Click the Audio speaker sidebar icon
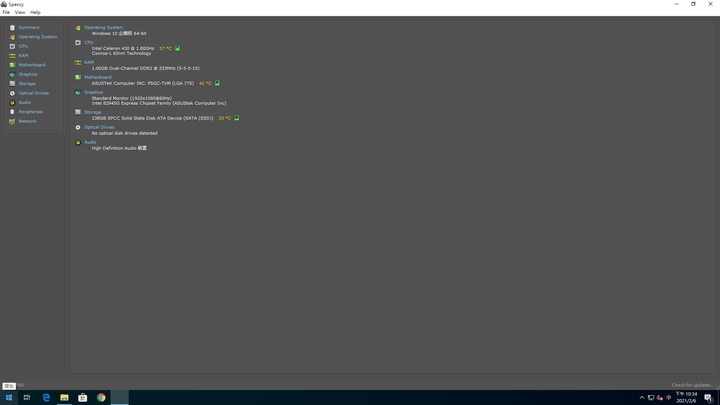Screen dimensions: 720x405 click(x=12, y=102)
